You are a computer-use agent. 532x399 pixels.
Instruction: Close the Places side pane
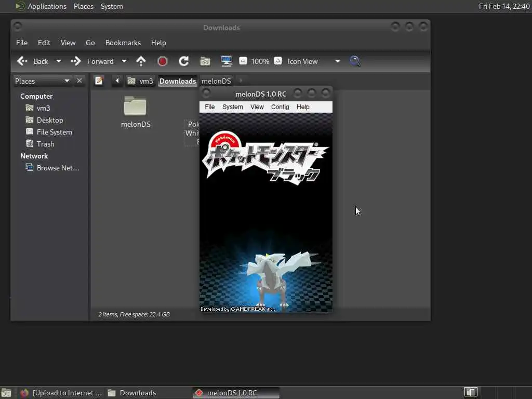79,81
